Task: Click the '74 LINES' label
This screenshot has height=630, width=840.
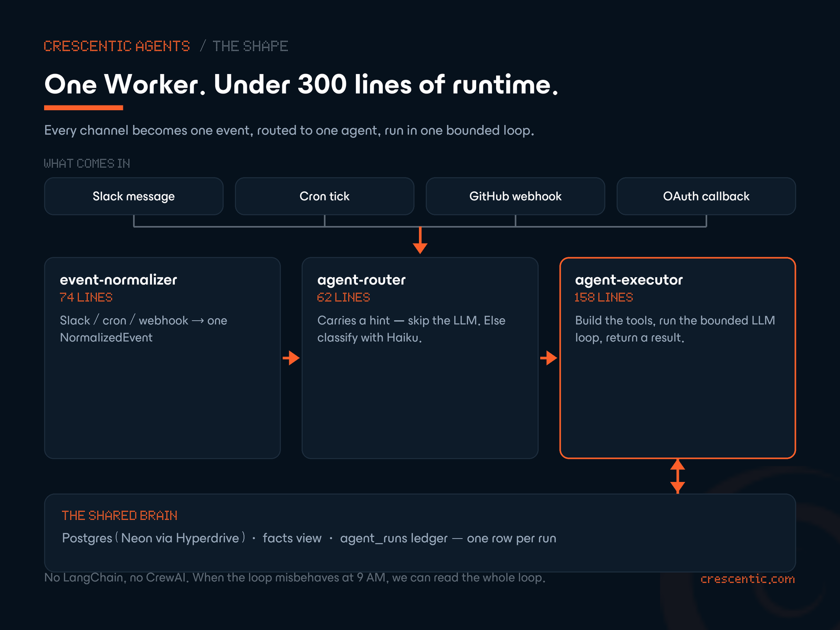Action: tap(86, 297)
